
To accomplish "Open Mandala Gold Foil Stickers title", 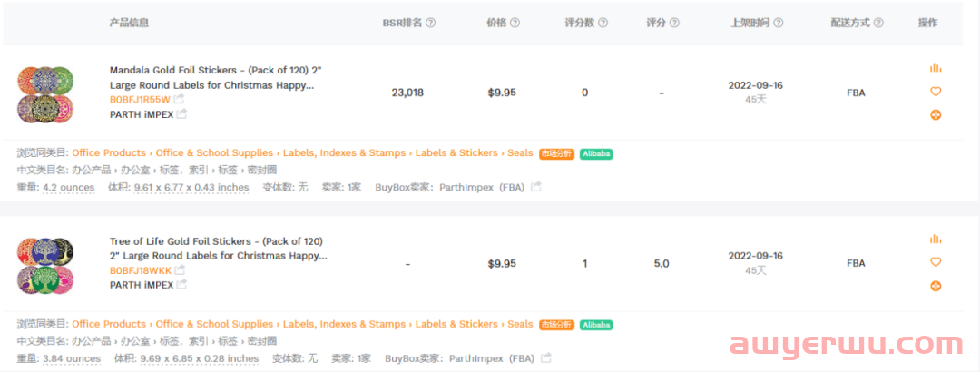I will (216, 77).
